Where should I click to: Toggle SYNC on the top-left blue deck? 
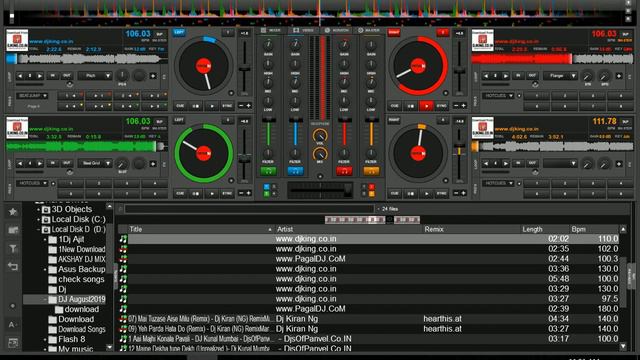click(227, 106)
